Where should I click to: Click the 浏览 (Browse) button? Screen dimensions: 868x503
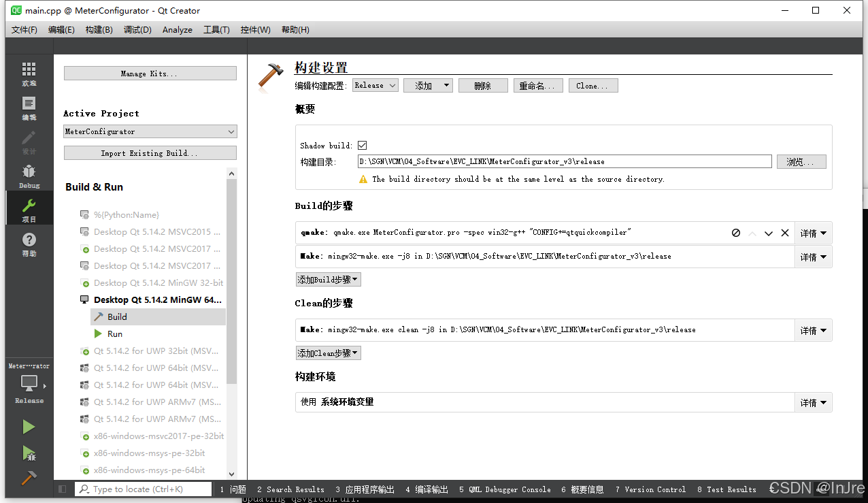(801, 161)
